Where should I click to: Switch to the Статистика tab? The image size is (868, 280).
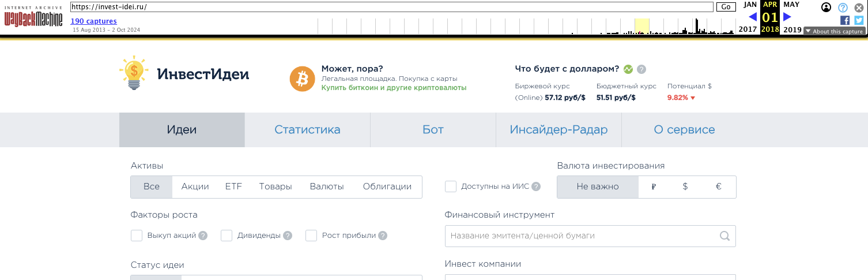pyautogui.click(x=307, y=130)
